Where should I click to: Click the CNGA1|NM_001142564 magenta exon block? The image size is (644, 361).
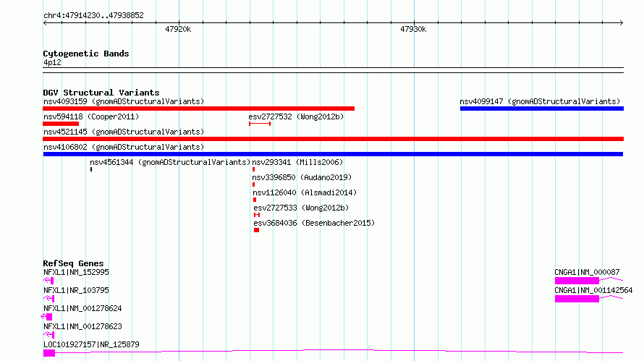point(577,299)
